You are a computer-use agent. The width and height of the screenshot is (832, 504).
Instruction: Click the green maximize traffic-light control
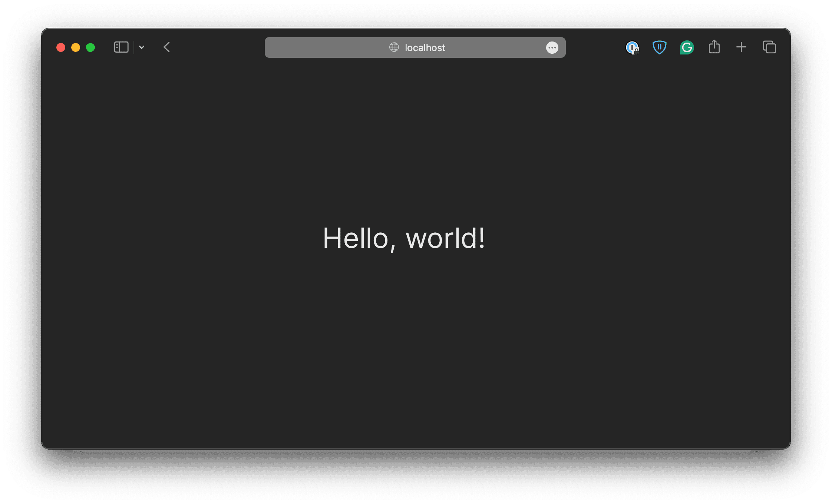point(90,47)
